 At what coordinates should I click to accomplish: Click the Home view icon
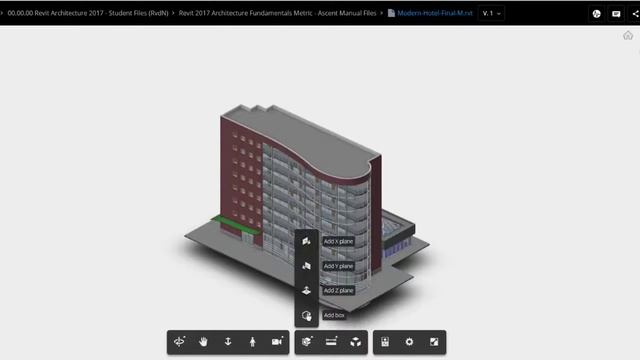(628, 36)
